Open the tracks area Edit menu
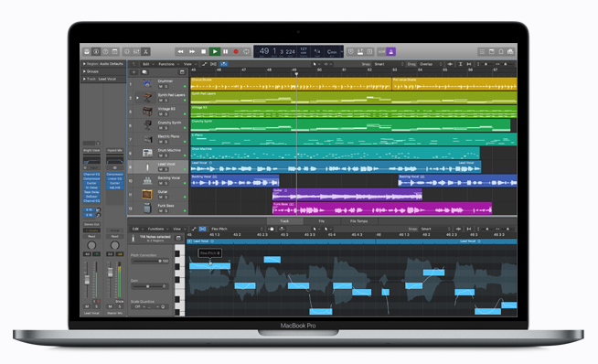The image size is (598, 364). click(x=147, y=64)
